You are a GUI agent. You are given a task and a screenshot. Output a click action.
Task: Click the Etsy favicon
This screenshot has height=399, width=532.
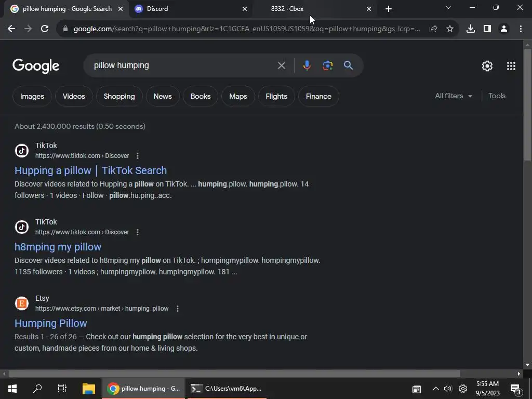pyautogui.click(x=22, y=303)
